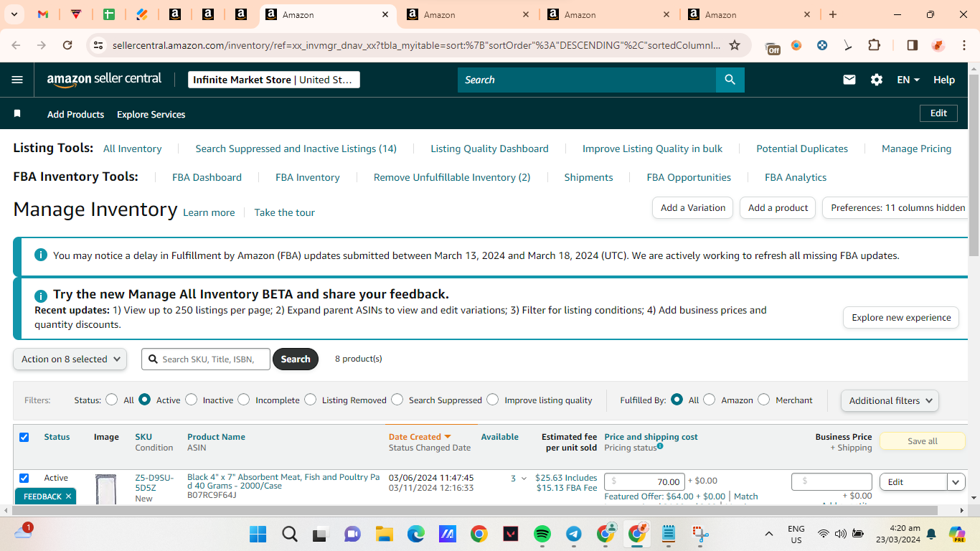Image resolution: width=980 pixels, height=551 pixels.
Task: Follow the Learn more link
Action: click(209, 212)
